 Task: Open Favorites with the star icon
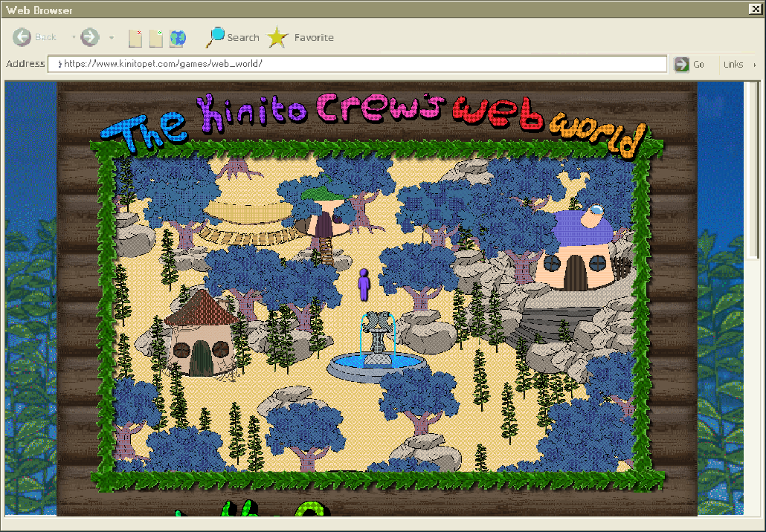[x=278, y=37]
